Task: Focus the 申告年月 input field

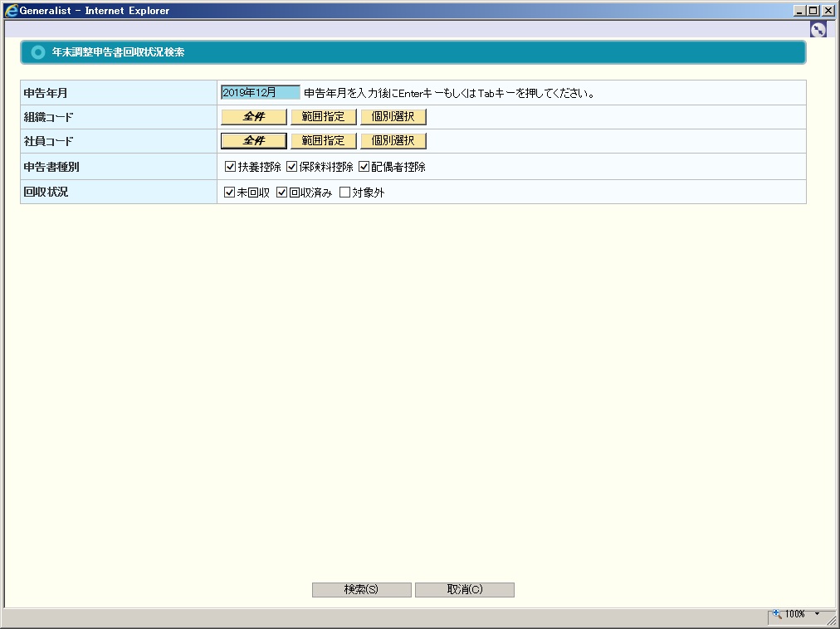Action: tap(260, 93)
